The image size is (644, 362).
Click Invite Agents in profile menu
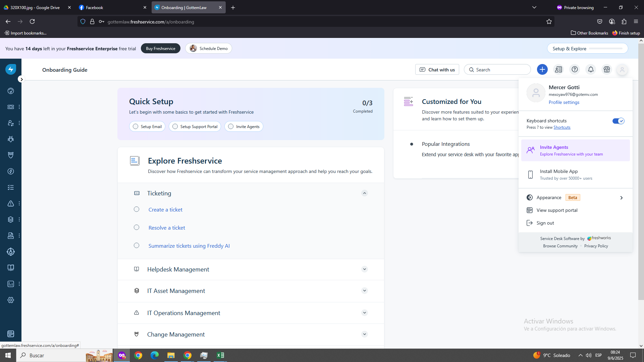(576, 150)
